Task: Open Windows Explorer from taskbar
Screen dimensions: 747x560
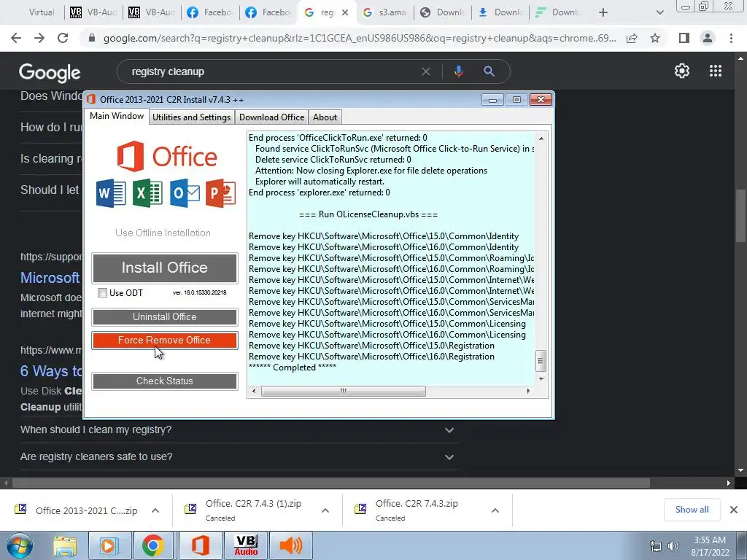Action: click(x=65, y=545)
